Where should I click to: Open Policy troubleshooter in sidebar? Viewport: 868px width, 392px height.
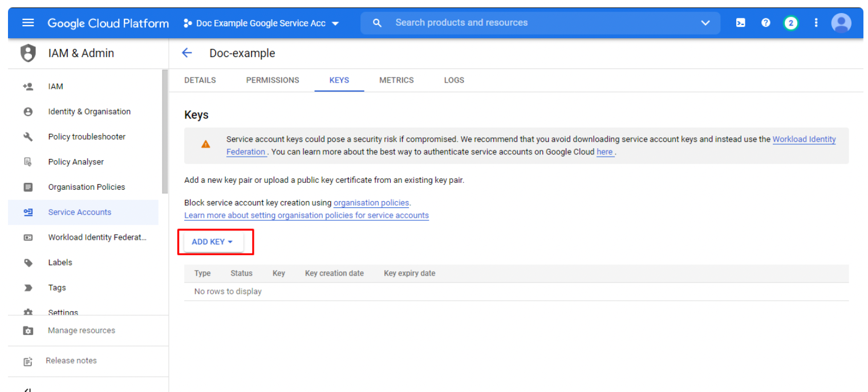(83, 137)
